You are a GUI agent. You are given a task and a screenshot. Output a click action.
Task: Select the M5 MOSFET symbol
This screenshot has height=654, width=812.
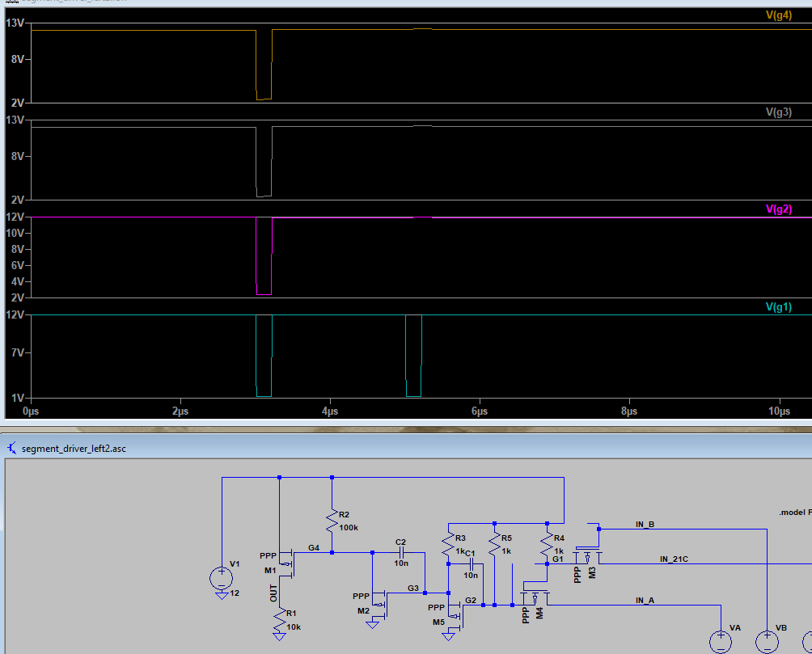[457, 615]
